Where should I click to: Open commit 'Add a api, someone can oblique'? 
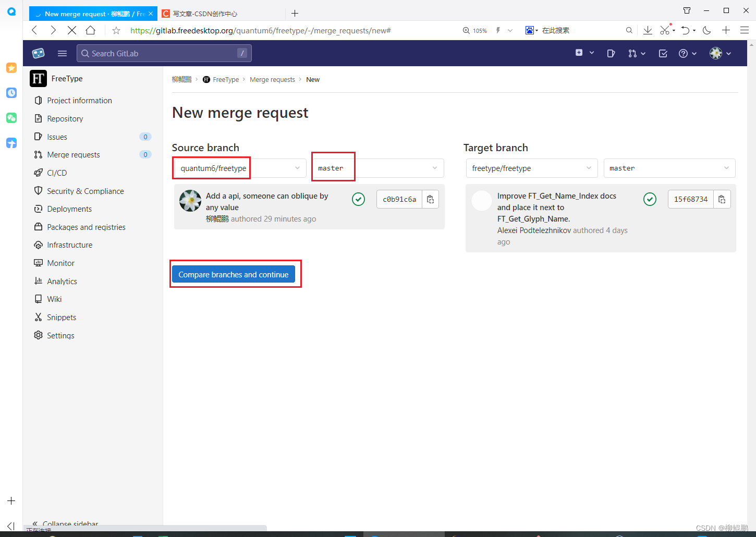point(267,201)
